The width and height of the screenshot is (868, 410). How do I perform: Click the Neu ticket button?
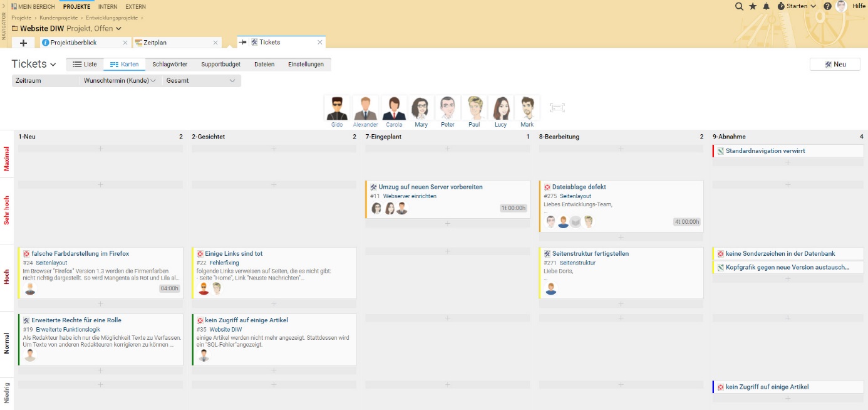pos(835,65)
